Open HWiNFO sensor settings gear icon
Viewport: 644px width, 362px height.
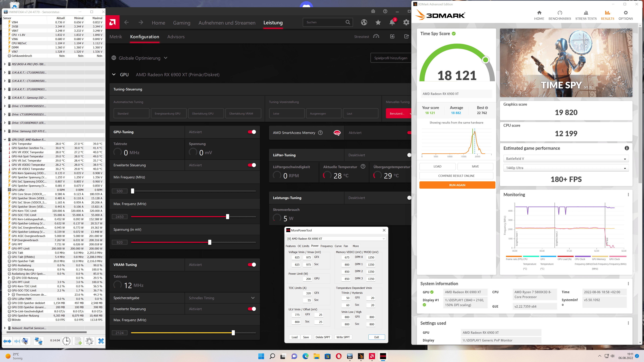[89, 341]
